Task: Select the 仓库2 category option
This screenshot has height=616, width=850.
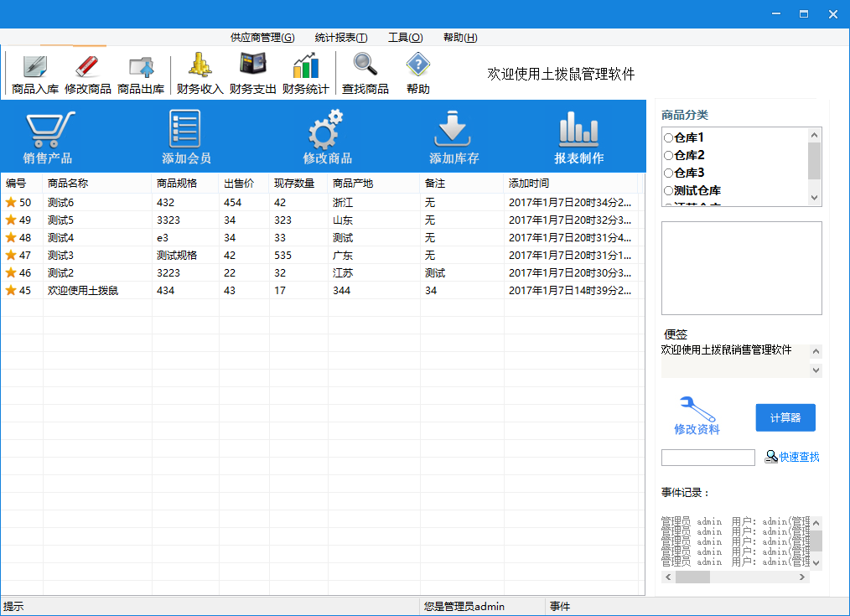Action: [668, 155]
